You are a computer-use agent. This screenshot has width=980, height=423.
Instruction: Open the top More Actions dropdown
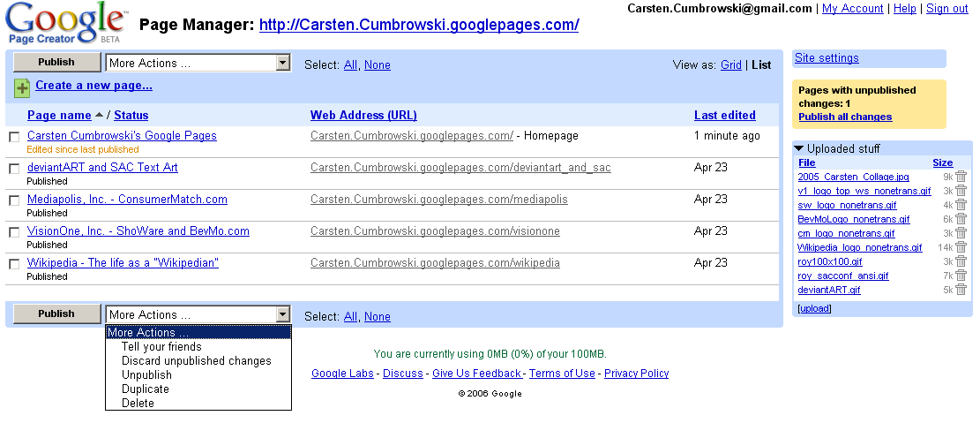coord(198,63)
